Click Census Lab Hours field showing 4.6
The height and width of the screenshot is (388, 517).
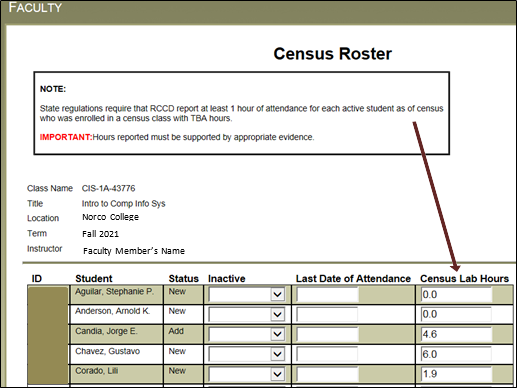coord(456,334)
